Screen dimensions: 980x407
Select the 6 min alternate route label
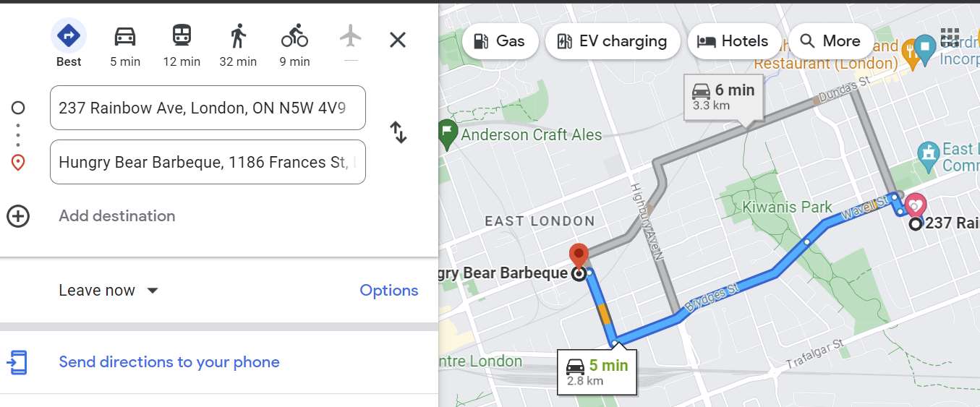tap(723, 96)
